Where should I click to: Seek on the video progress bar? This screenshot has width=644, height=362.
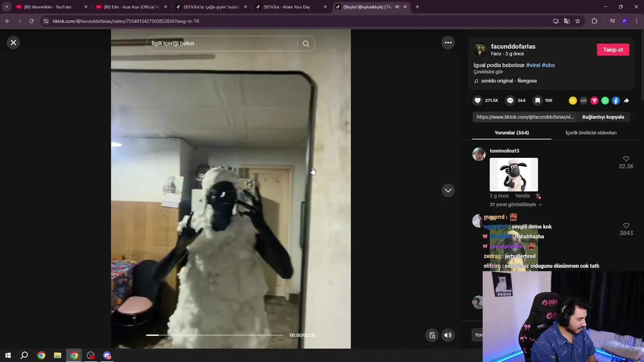point(214,335)
